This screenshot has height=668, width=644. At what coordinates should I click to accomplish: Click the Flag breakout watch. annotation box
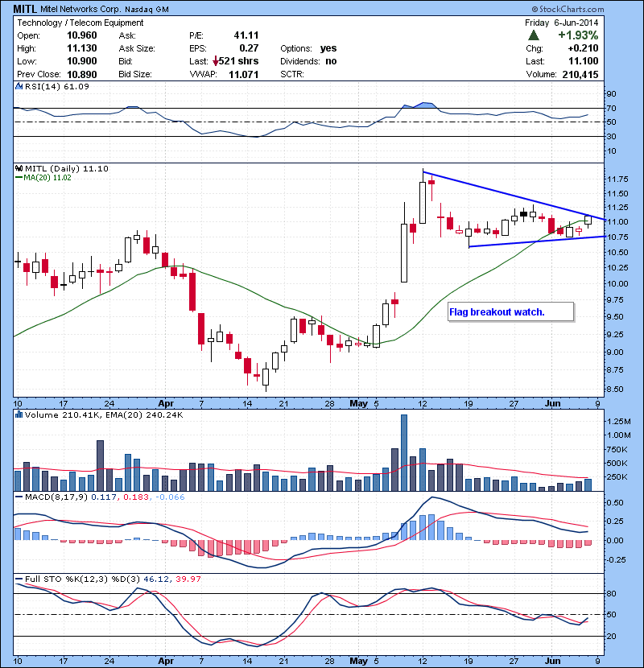pos(510,311)
